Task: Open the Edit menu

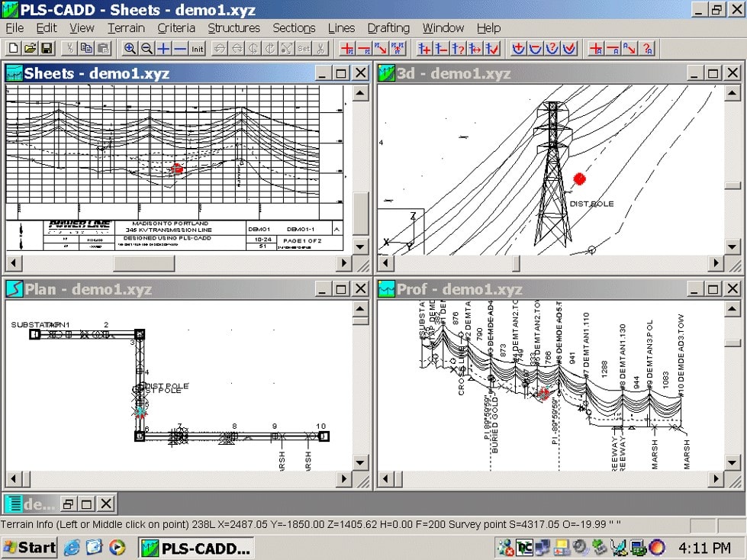Action: tap(47, 28)
